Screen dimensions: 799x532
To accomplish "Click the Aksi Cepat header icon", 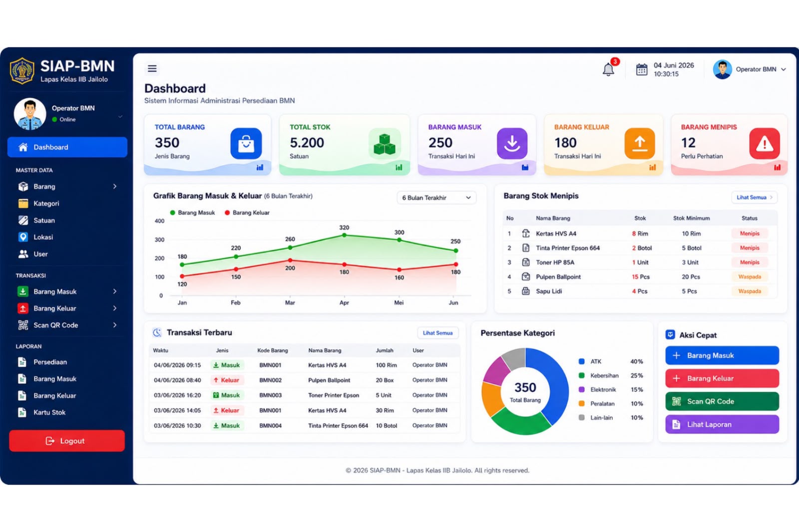I will (670, 335).
